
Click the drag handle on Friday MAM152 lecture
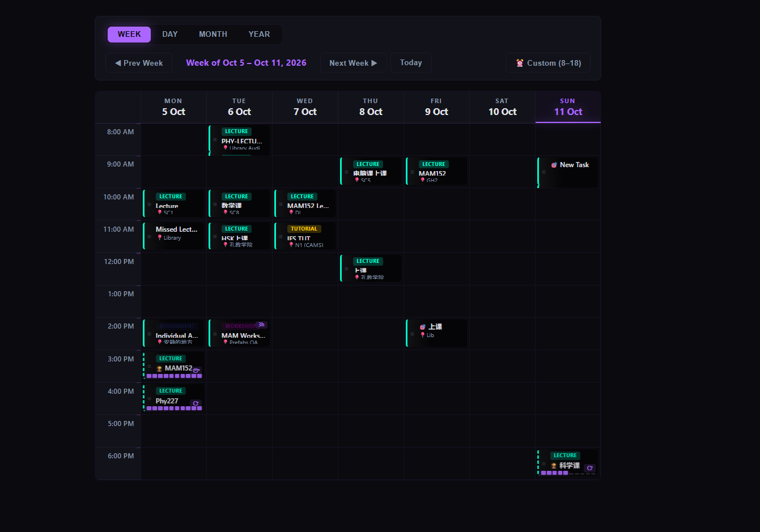coord(413,172)
